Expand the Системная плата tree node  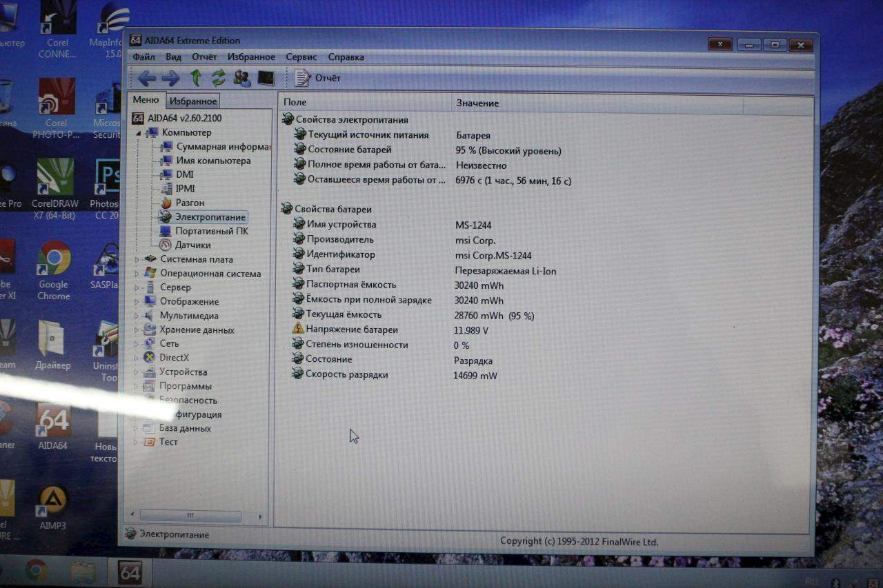(x=137, y=260)
